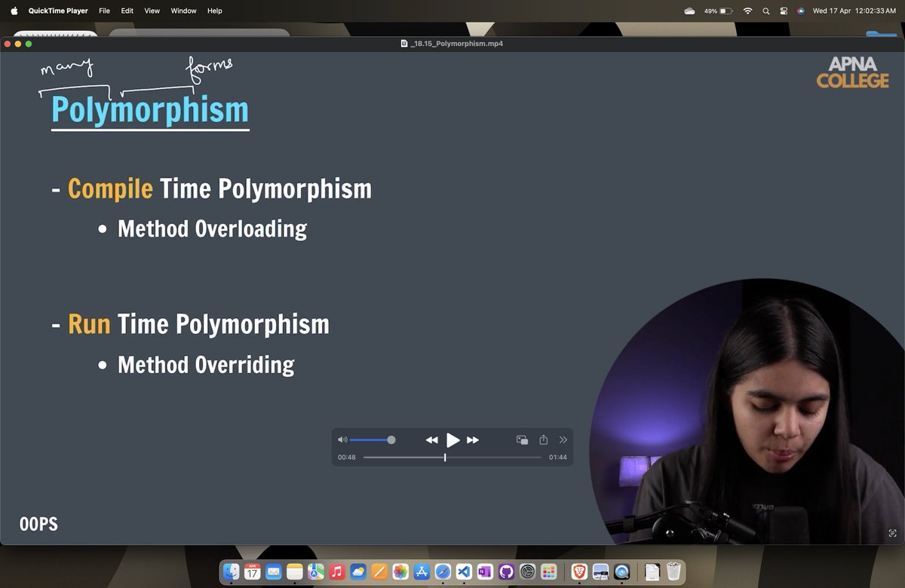Image resolution: width=905 pixels, height=588 pixels.
Task: Open Visual Studio Code from the Dock
Action: (x=464, y=571)
